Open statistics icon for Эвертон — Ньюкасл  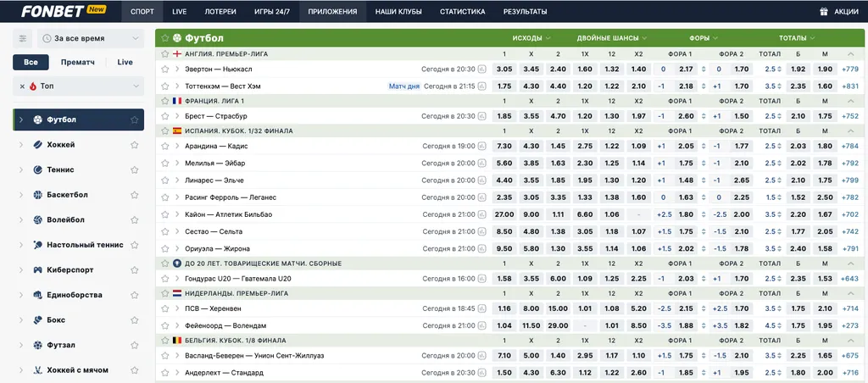[x=481, y=69]
